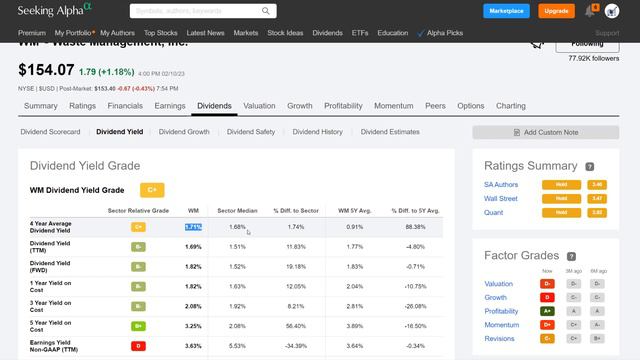Switch to the Charting tab
Screen dimensions: 640x360
click(x=511, y=106)
